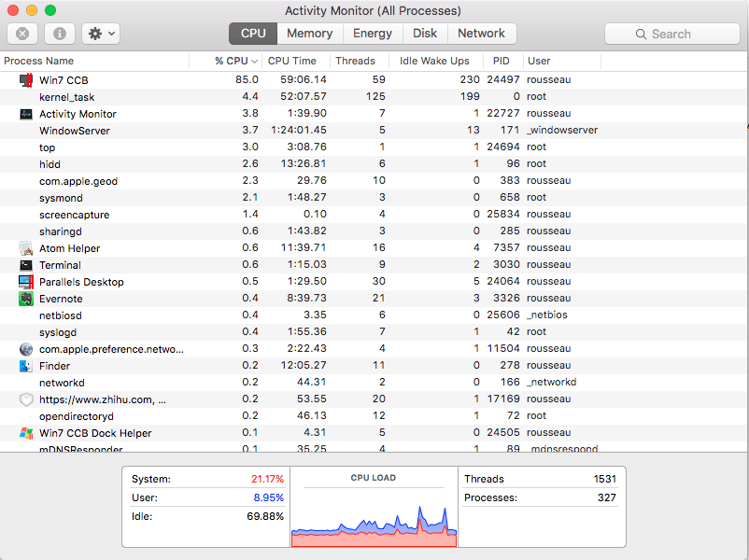This screenshot has width=749, height=560.
Task: Click the zhihu.com shield icon
Action: pyautogui.click(x=26, y=399)
